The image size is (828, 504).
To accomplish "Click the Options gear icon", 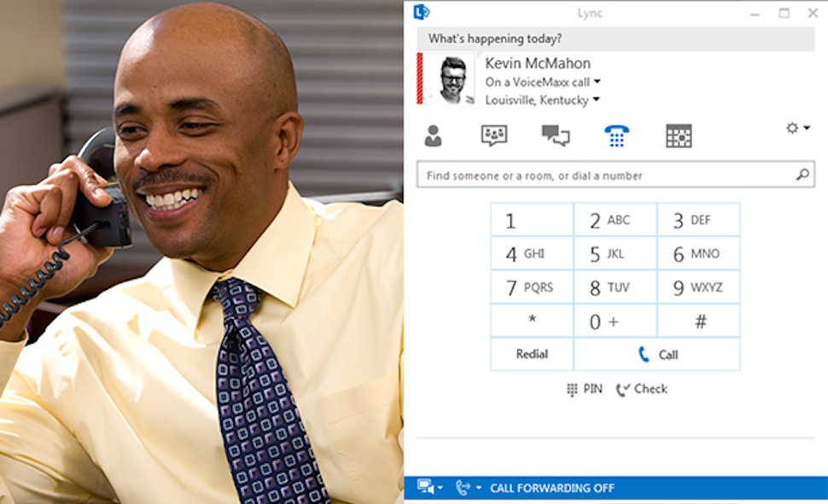I will point(792,128).
